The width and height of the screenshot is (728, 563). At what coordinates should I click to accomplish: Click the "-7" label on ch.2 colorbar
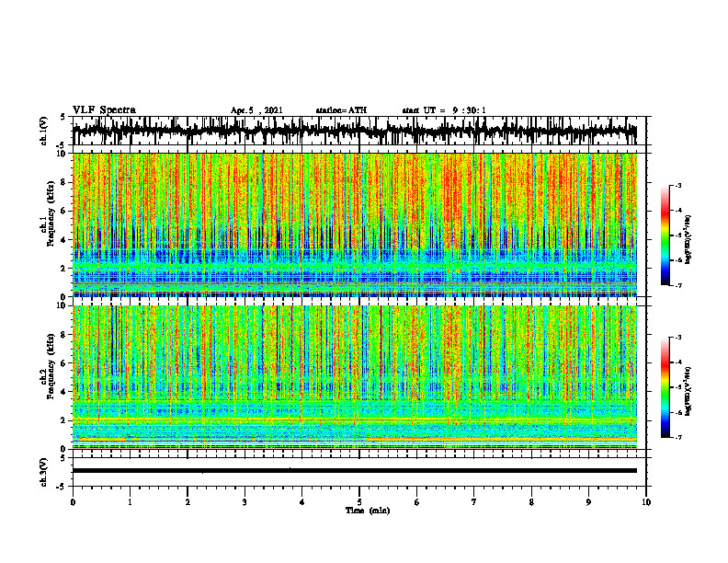[x=677, y=438]
